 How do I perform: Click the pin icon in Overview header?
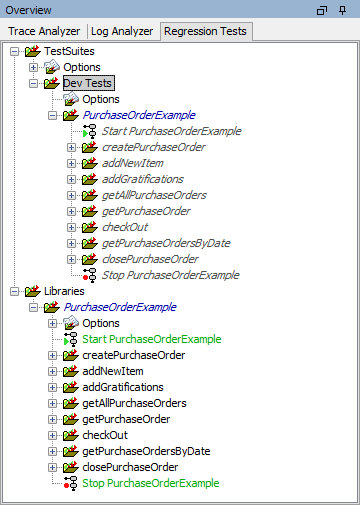click(x=342, y=10)
